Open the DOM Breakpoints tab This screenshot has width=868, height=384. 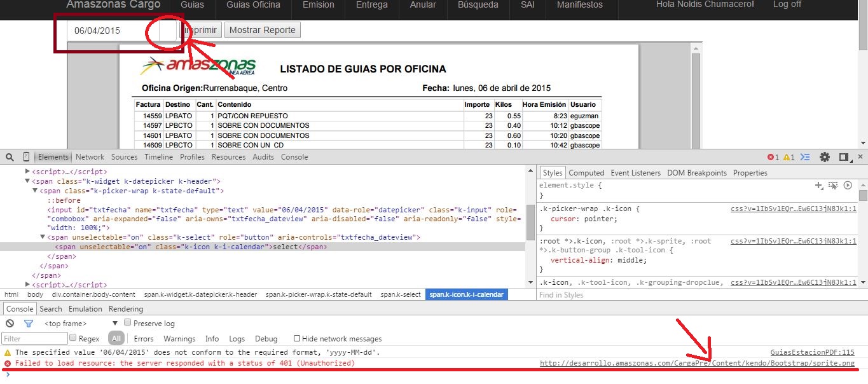point(697,173)
